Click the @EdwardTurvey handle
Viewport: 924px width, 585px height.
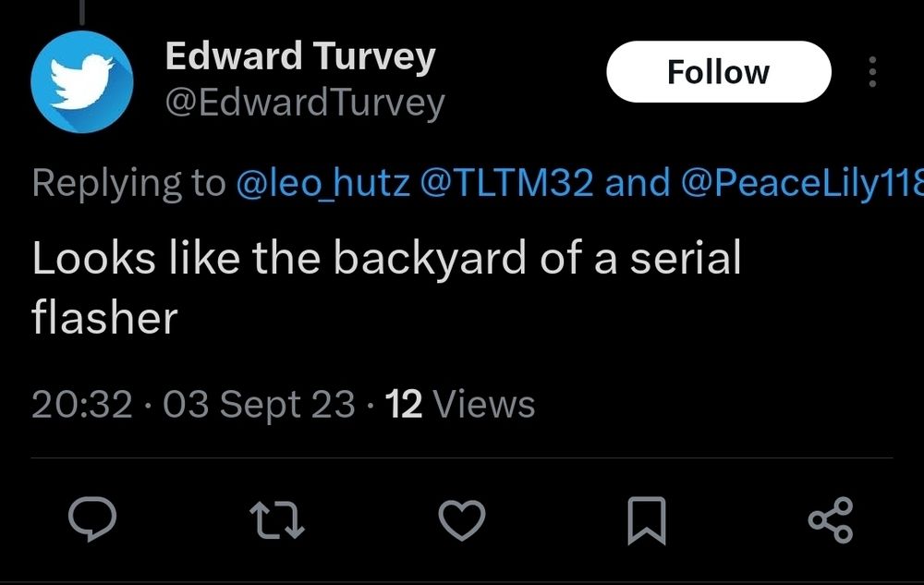pos(304,103)
